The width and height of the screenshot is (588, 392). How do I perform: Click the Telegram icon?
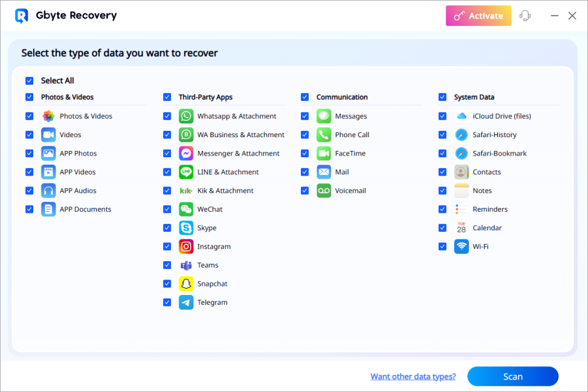click(186, 302)
